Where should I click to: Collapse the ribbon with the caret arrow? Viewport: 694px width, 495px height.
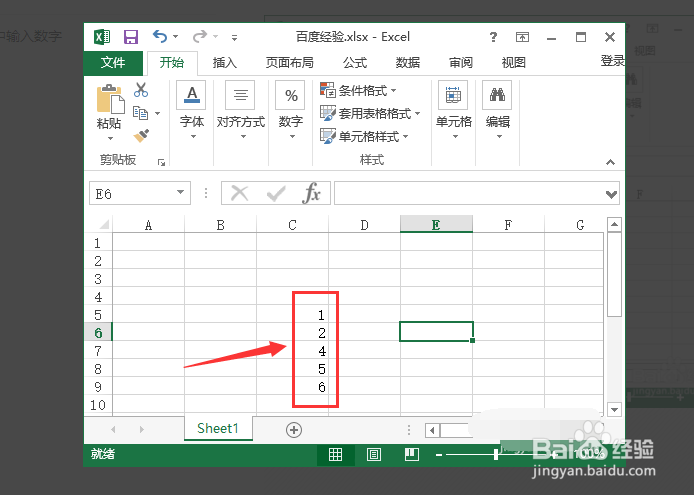(610, 162)
